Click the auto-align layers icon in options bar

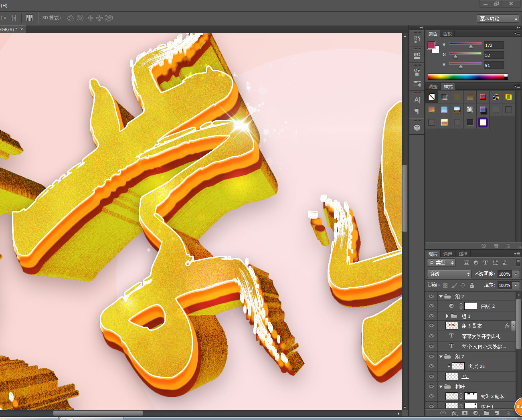click(29, 18)
